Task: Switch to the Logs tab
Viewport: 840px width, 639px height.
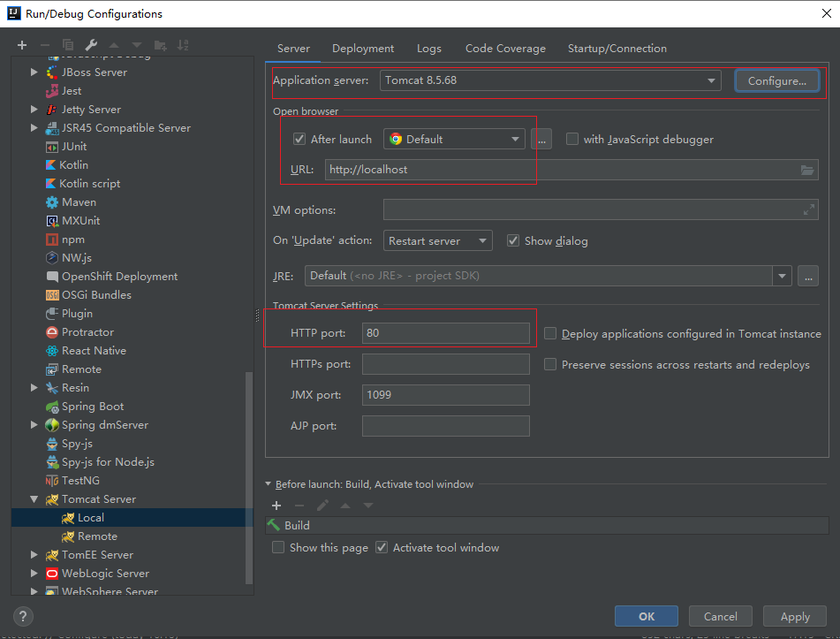Action: point(429,49)
